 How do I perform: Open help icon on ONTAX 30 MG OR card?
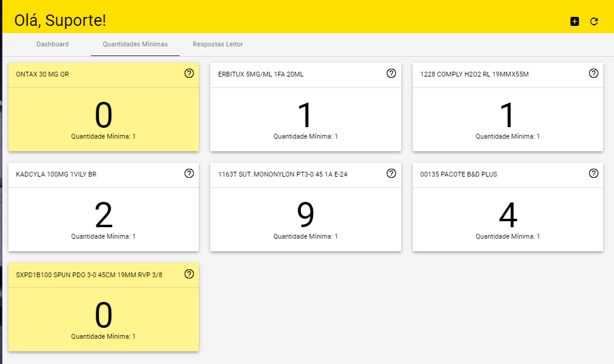(189, 74)
